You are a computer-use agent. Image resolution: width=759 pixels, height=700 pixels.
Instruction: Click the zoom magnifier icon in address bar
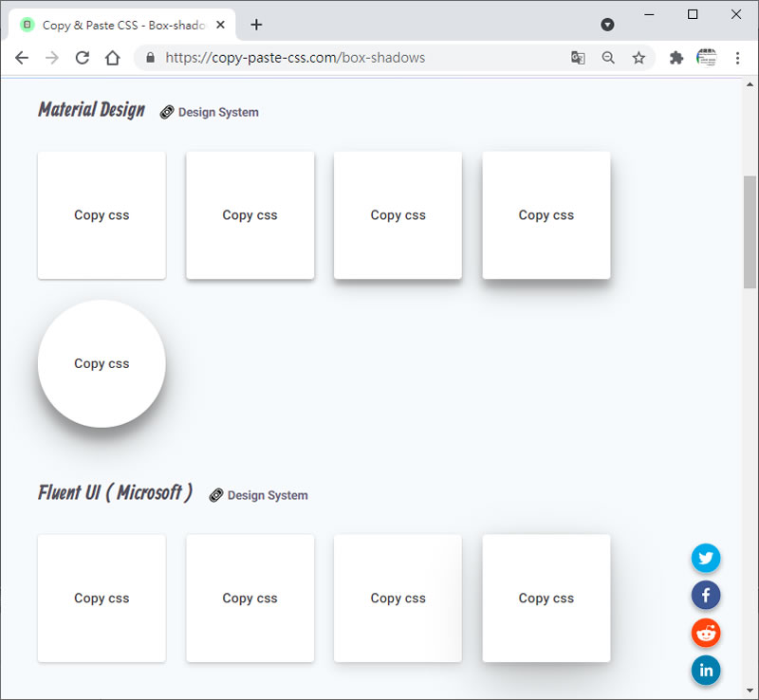coord(608,58)
